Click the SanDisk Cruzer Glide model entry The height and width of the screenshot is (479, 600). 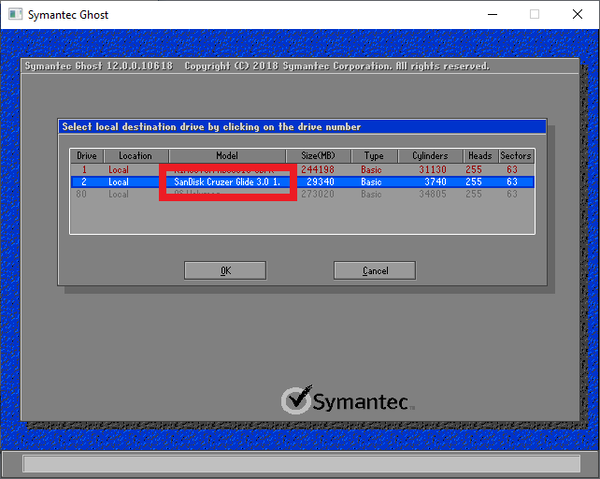tap(228, 182)
